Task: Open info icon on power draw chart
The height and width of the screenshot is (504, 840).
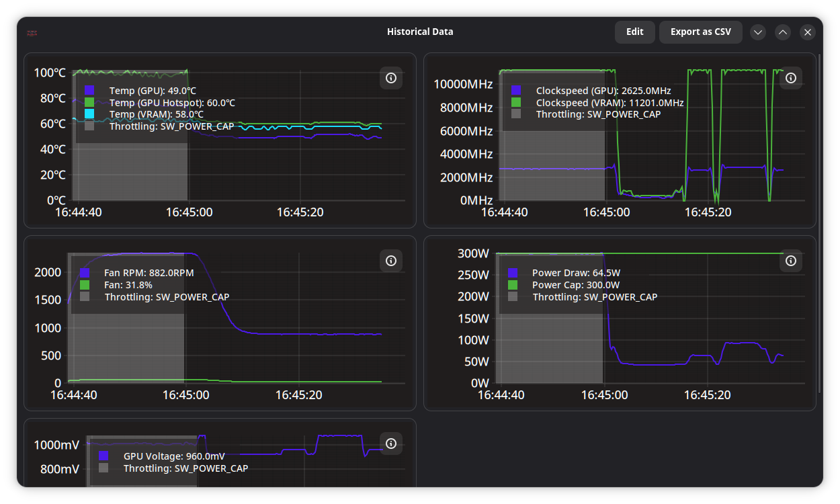Action: pyautogui.click(x=791, y=261)
